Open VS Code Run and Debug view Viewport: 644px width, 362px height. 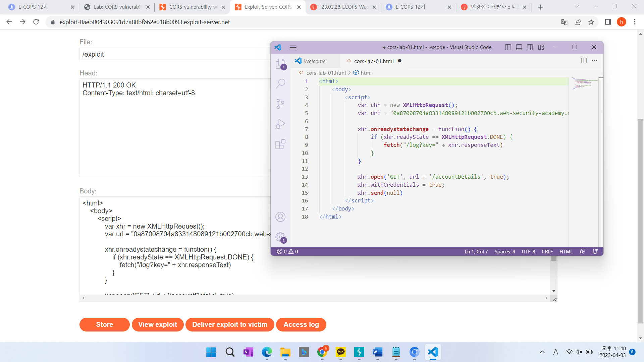point(280,124)
